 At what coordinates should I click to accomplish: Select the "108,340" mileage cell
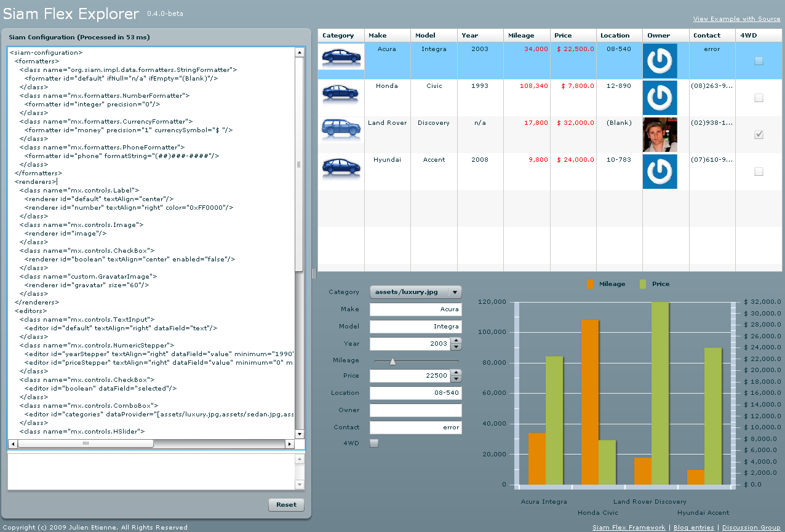534,86
